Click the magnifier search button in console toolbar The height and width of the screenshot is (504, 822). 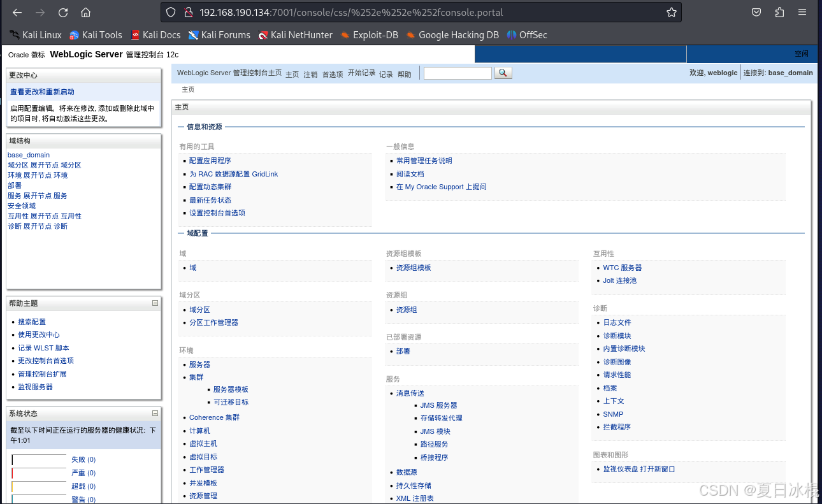coord(503,73)
